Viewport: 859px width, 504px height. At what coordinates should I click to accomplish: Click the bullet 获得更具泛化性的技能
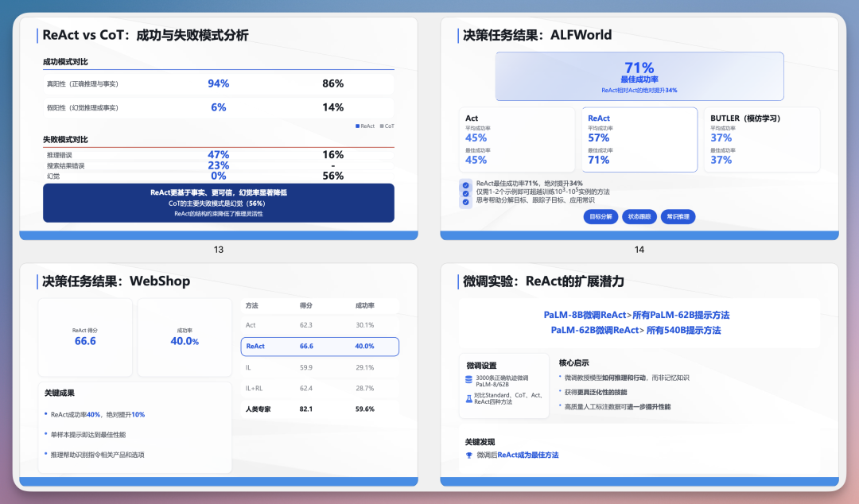tap(596, 392)
